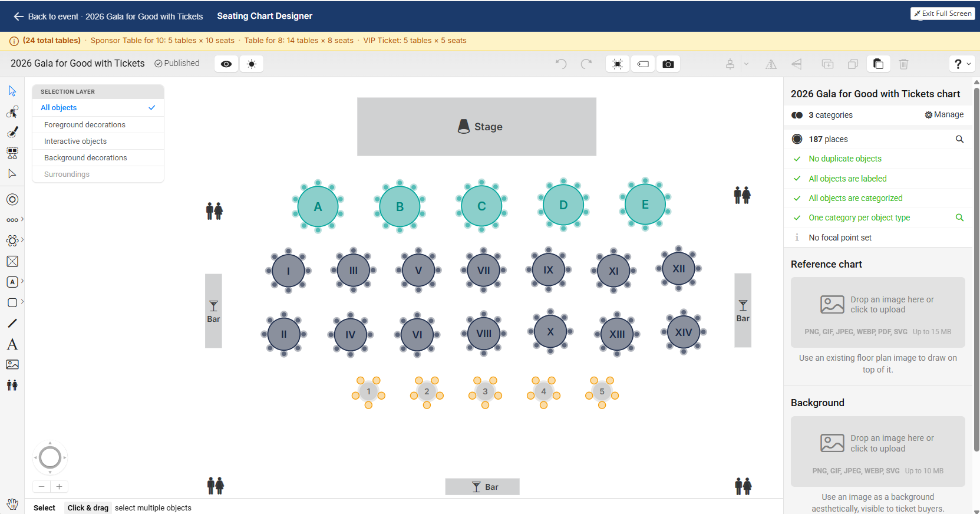Flip selection horizontally with the toolbar icon
Viewport: 980px width, 514px height.
click(771, 64)
